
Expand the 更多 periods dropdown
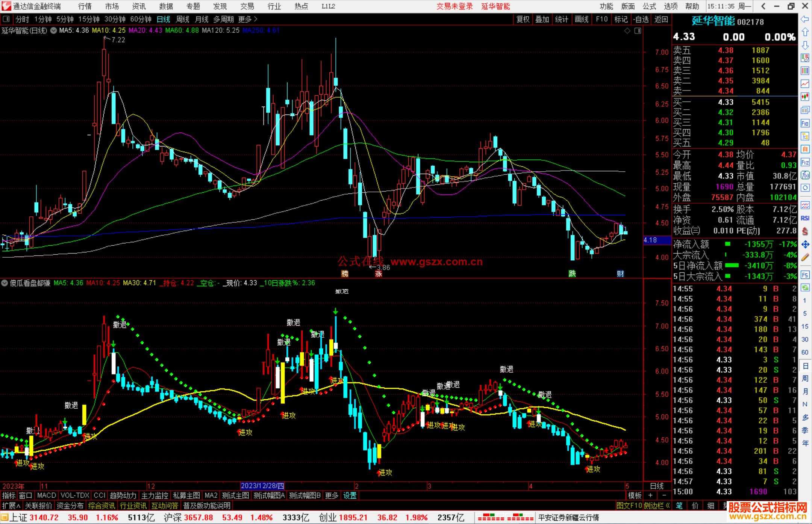point(247,19)
